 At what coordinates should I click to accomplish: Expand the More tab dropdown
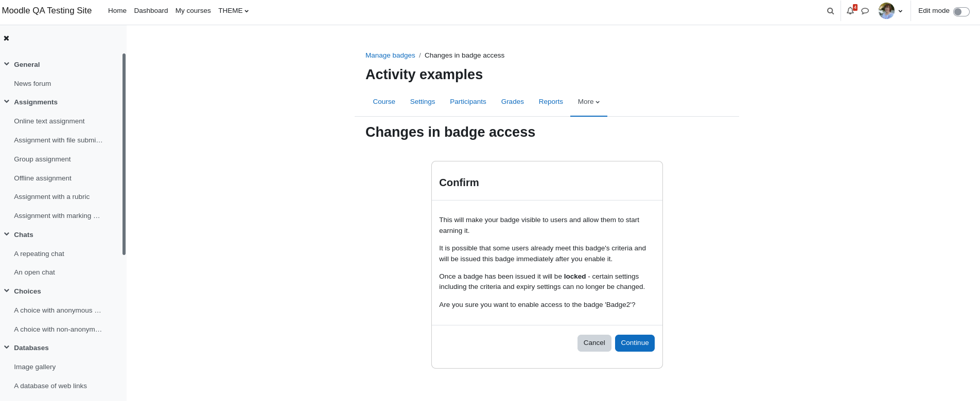[x=589, y=102]
